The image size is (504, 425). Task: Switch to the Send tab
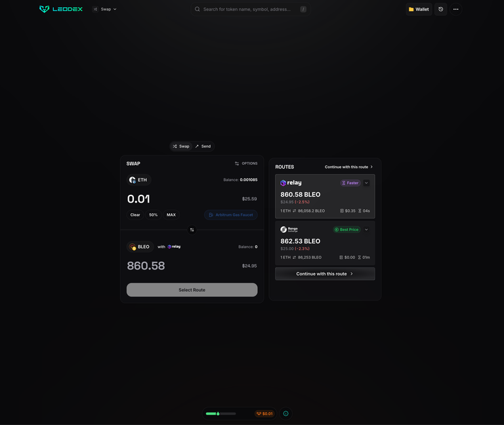203,146
